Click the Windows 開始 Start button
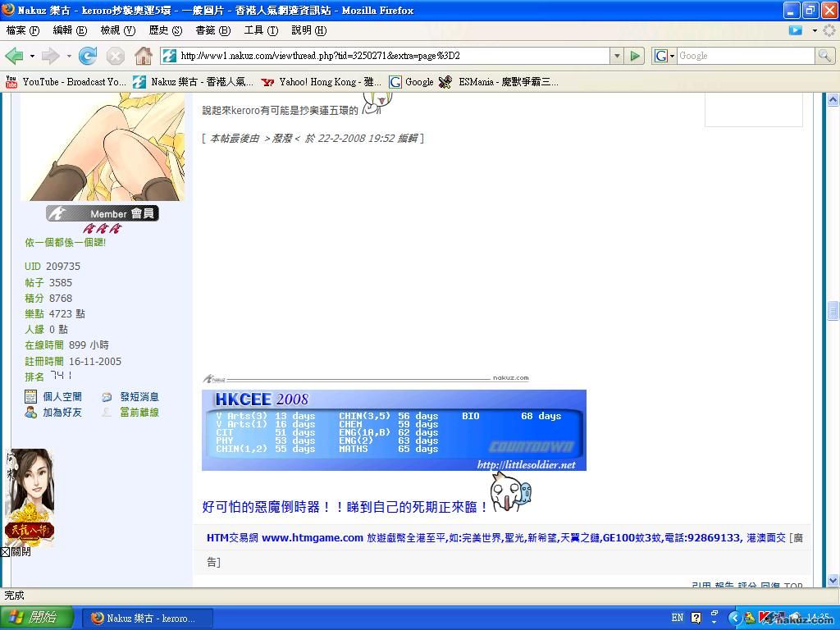The height and width of the screenshot is (630, 840). tap(37, 618)
